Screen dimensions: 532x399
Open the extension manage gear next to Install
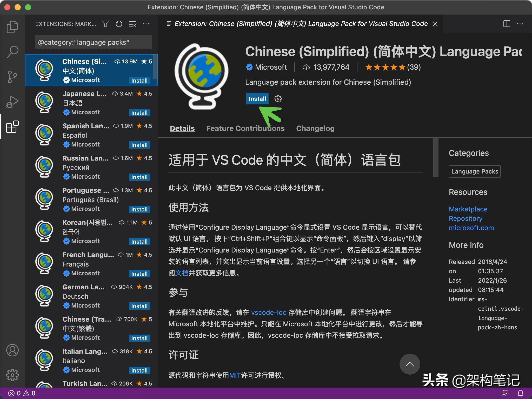point(278,99)
